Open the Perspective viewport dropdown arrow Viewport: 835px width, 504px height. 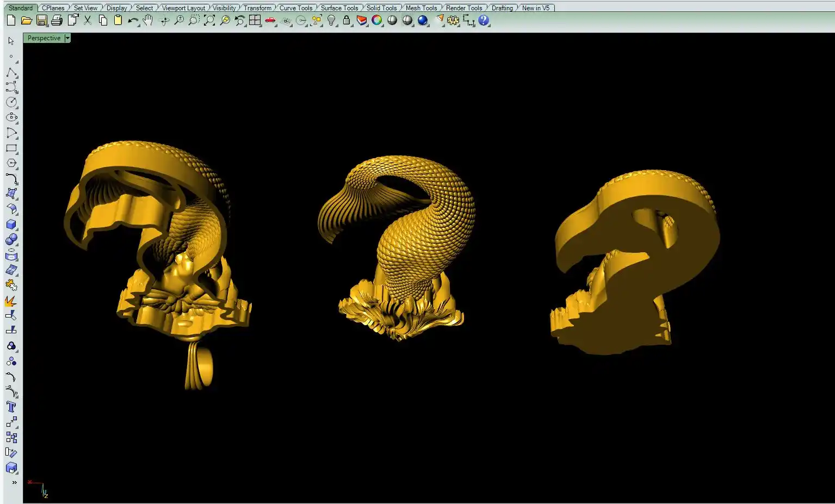click(x=67, y=38)
